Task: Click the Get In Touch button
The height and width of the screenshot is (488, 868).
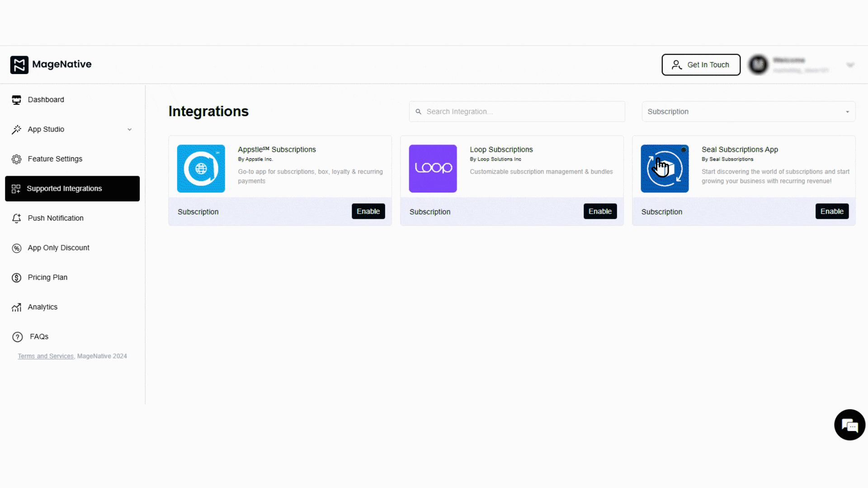Action: pyautogui.click(x=701, y=65)
